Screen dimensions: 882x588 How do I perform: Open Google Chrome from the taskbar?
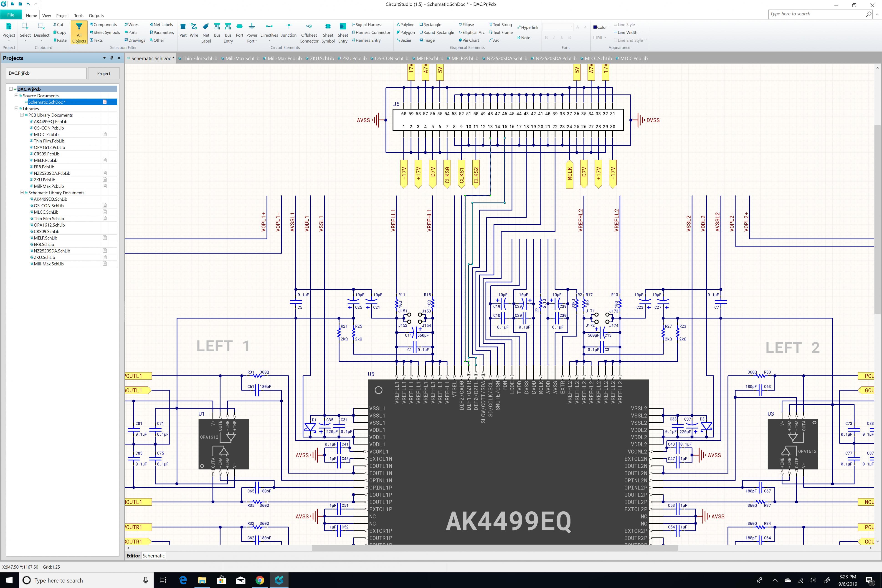[x=259, y=580]
